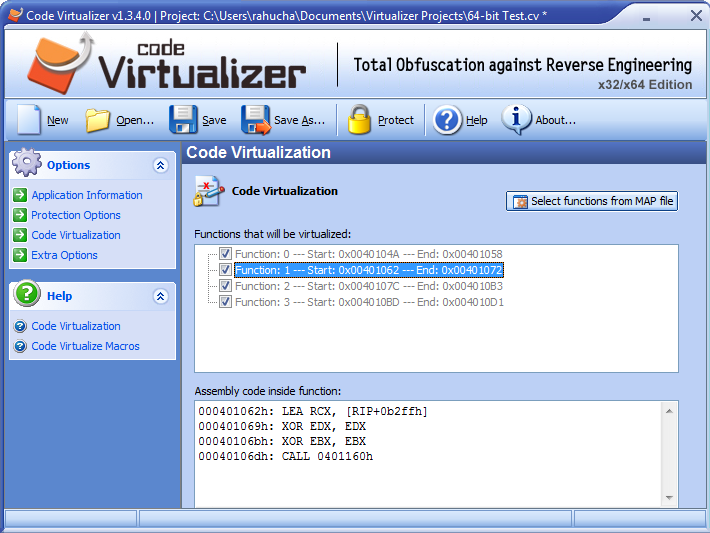Select Function: 3 row in list
This screenshot has width=710, height=533.
click(x=369, y=302)
